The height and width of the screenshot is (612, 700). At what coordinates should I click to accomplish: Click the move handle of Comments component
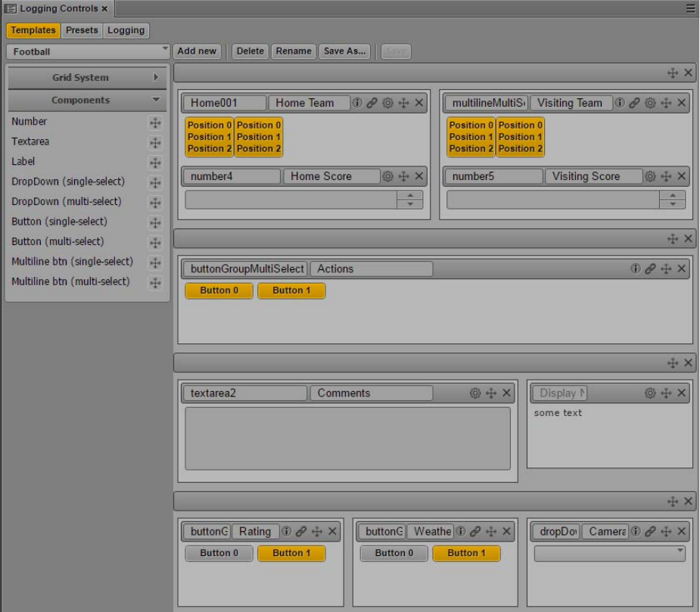tap(491, 393)
